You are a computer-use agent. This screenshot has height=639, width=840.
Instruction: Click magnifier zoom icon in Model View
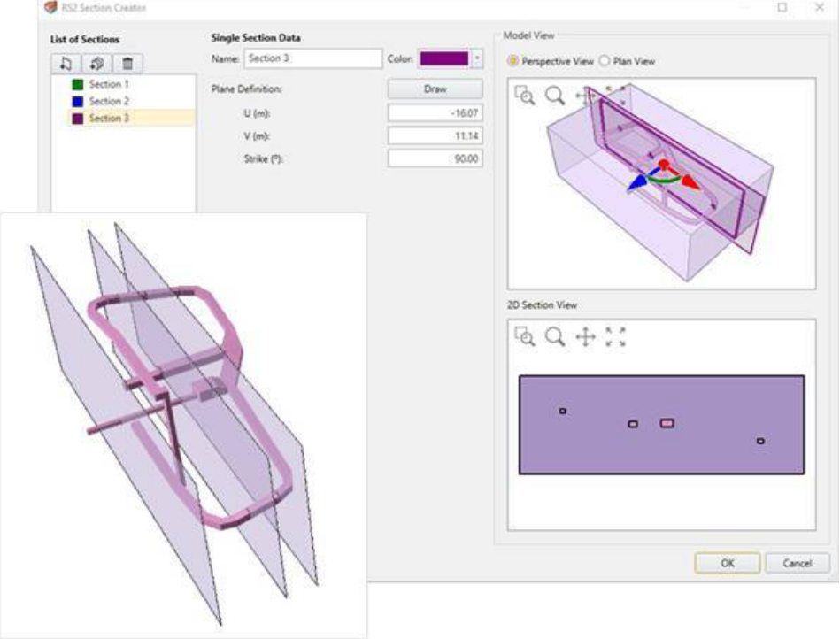pos(555,96)
